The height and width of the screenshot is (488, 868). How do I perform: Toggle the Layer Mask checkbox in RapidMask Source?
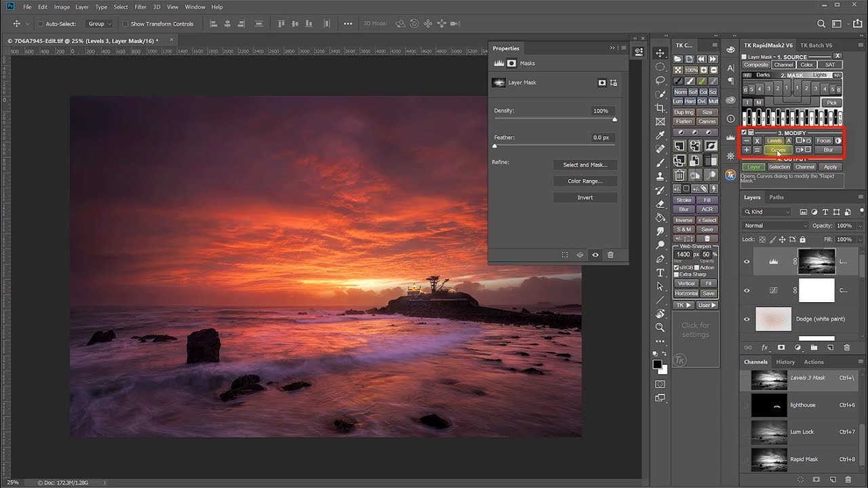click(745, 57)
